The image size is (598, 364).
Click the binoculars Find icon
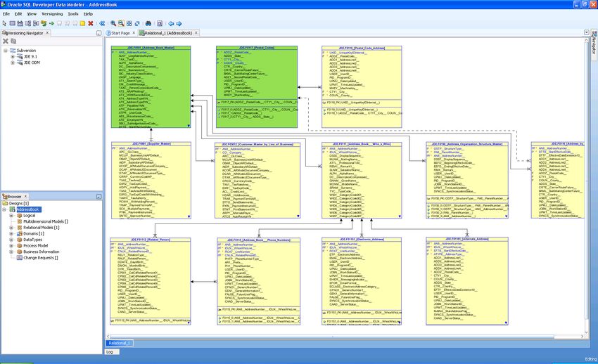click(x=148, y=24)
